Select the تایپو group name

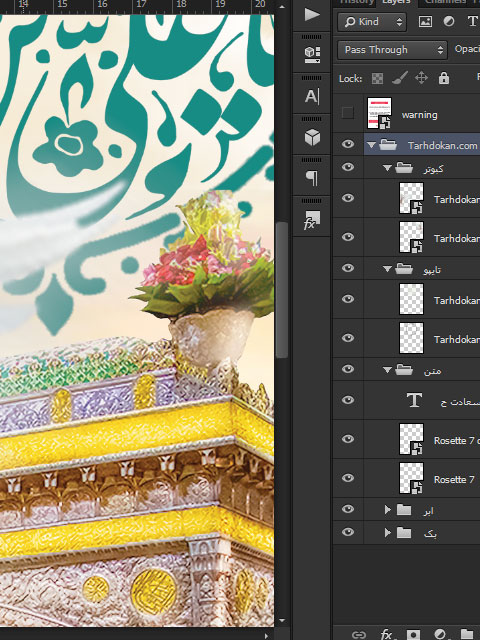tap(432, 269)
